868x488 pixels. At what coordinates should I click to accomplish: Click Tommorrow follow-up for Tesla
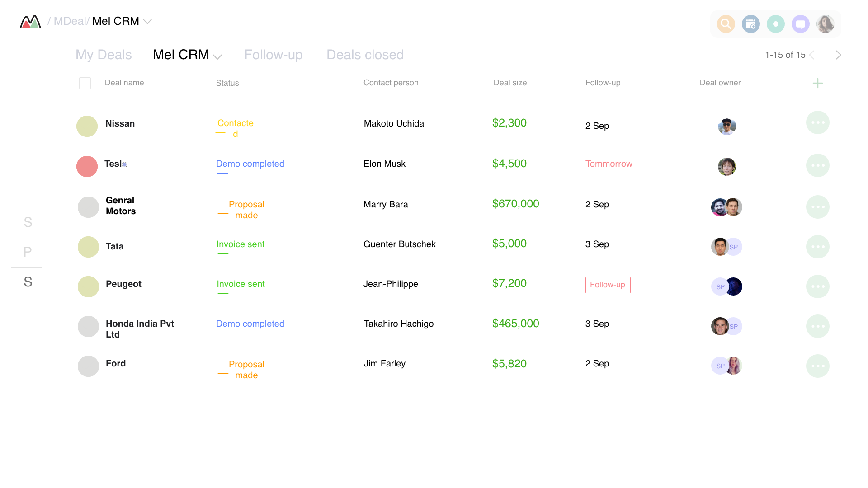click(609, 164)
